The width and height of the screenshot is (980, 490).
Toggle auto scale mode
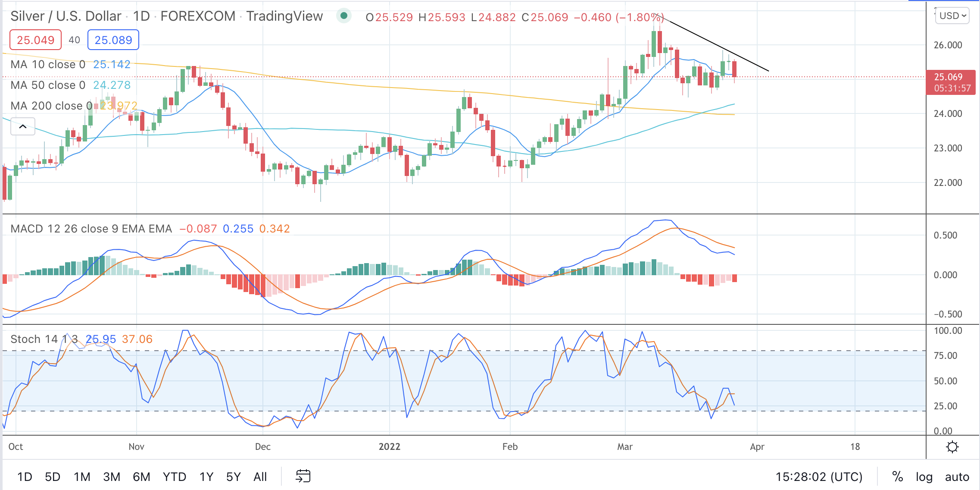point(957,477)
